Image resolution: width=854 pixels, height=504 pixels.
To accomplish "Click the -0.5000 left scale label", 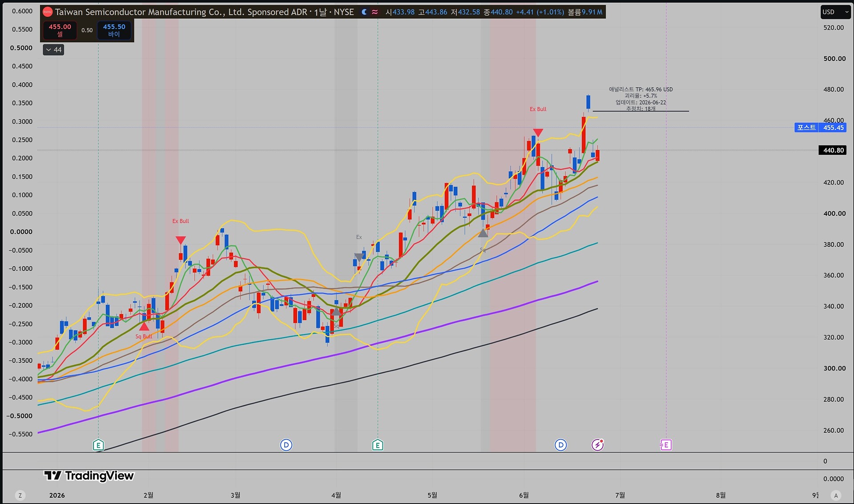I will 20,415.
